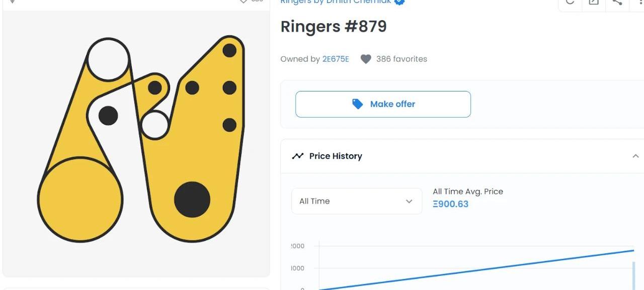644x290 pixels.
Task: Click the gray heart favorites icon
Action: tap(366, 59)
